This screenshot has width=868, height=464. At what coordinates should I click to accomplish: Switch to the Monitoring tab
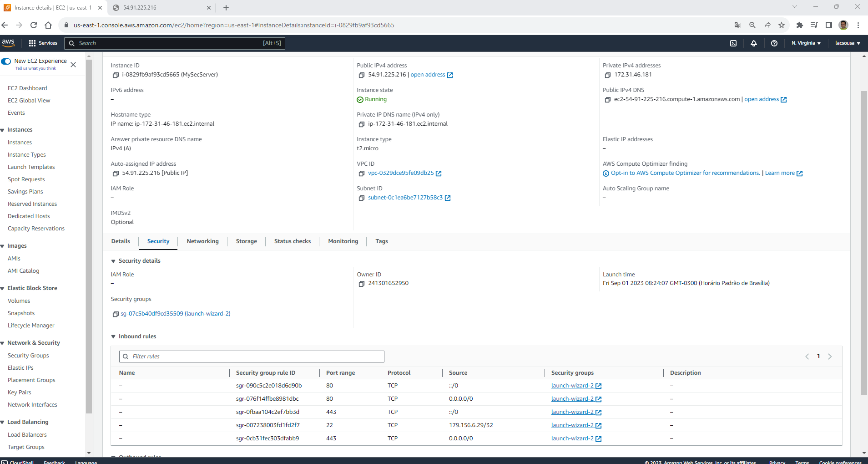(x=343, y=241)
